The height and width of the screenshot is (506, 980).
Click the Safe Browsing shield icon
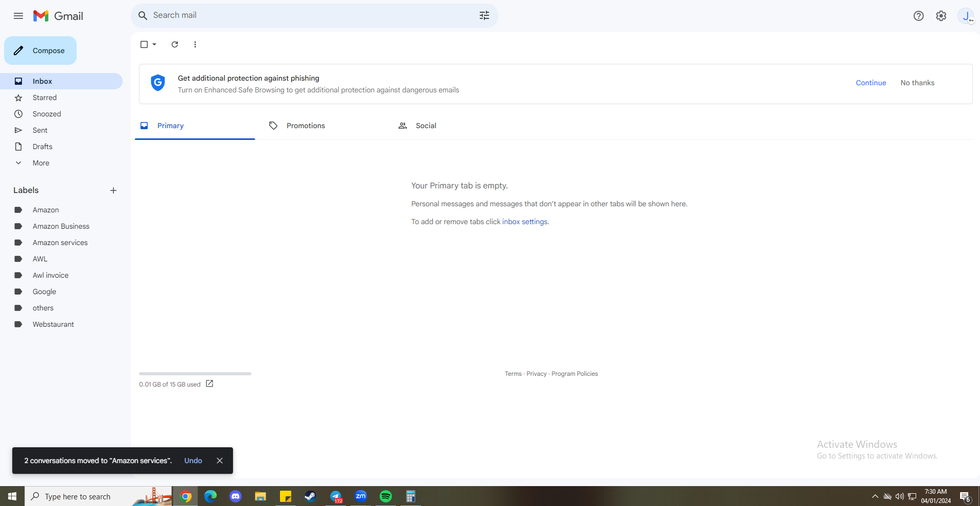pos(158,83)
